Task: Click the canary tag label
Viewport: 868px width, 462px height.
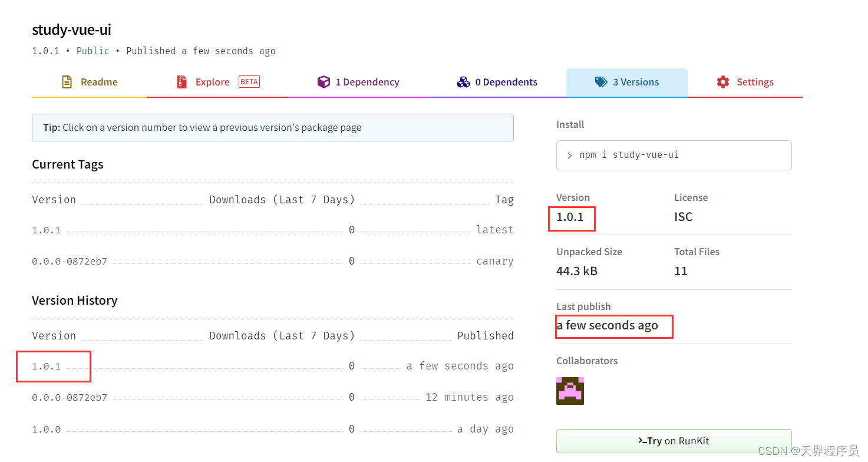Action: tap(495, 261)
